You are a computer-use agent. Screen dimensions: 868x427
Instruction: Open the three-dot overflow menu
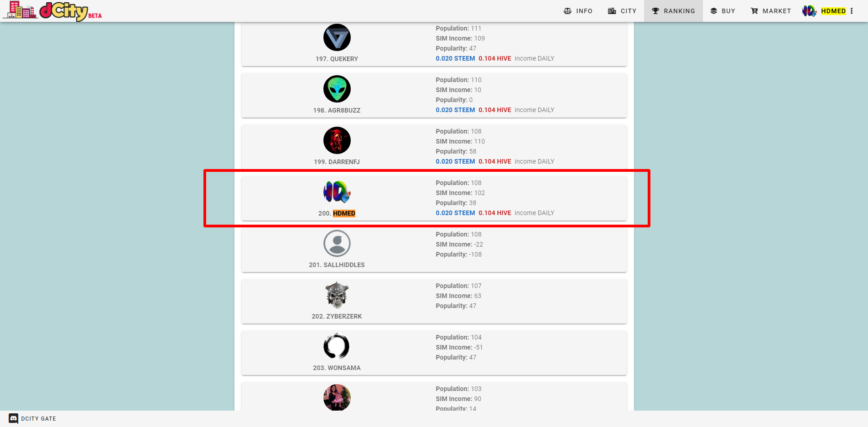pos(853,10)
